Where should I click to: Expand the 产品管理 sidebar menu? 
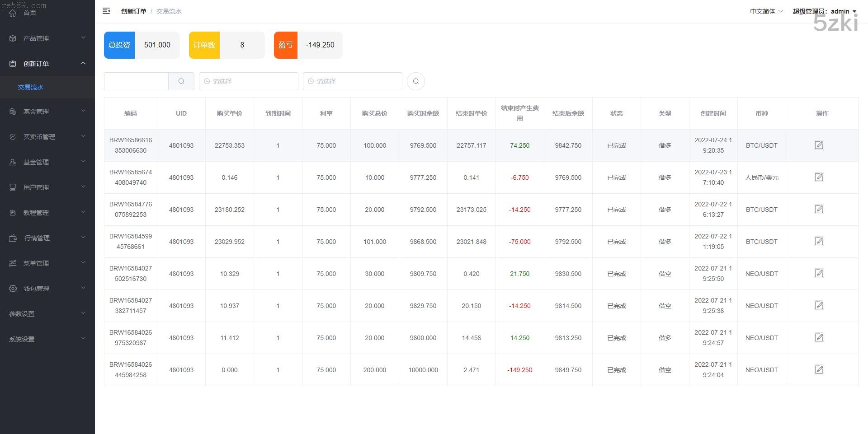pos(47,38)
